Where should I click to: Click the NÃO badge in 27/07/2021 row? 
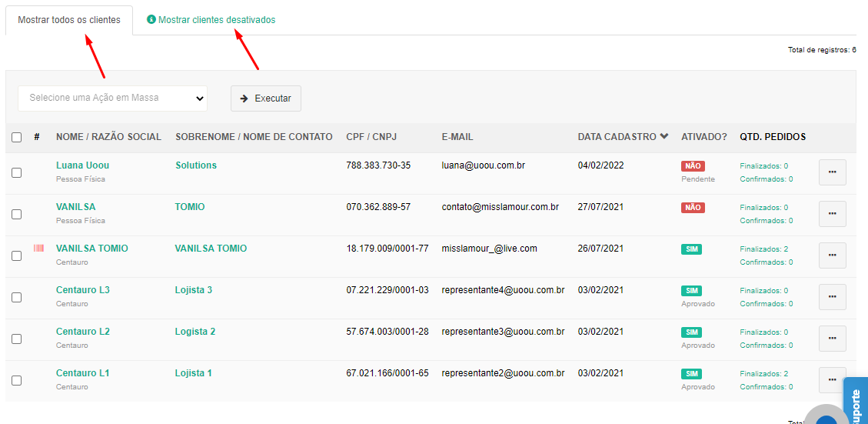click(693, 207)
